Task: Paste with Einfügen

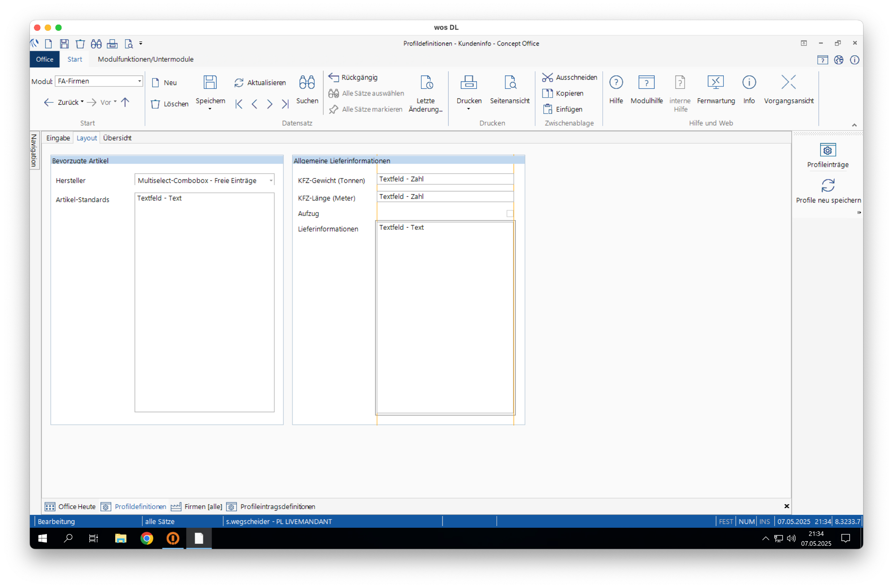Action: pyautogui.click(x=563, y=109)
